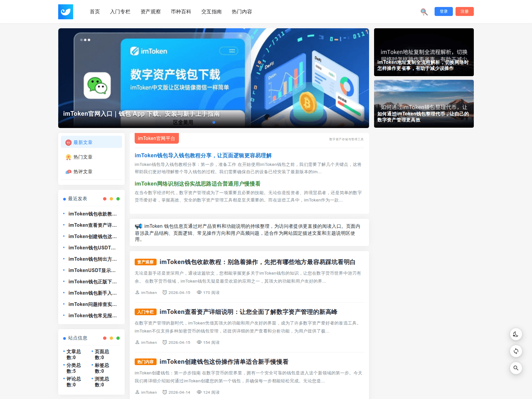Viewport: 532px width, 399px height.
Task: Click the red 注册 button
Action: click(x=465, y=11)
